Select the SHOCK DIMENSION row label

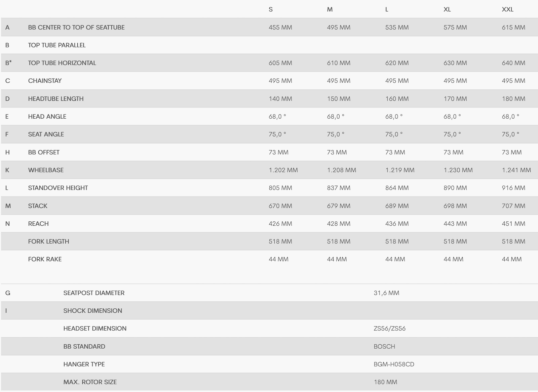(92, 311)
